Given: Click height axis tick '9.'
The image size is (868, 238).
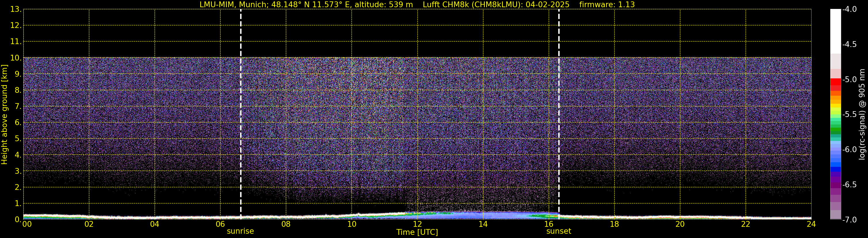Looking at the screenshot, I should click(x=18, y=74).
